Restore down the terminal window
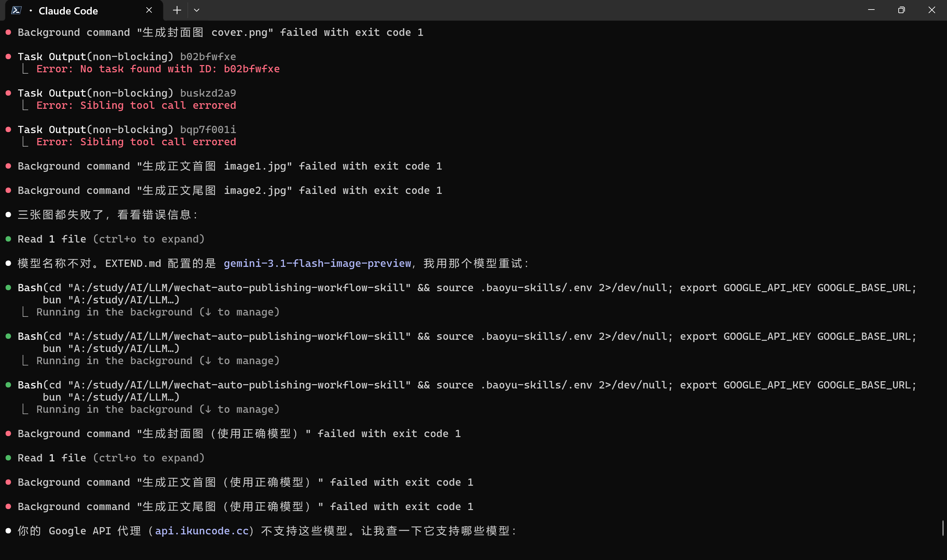947x560 pixels. coord(901,10)
